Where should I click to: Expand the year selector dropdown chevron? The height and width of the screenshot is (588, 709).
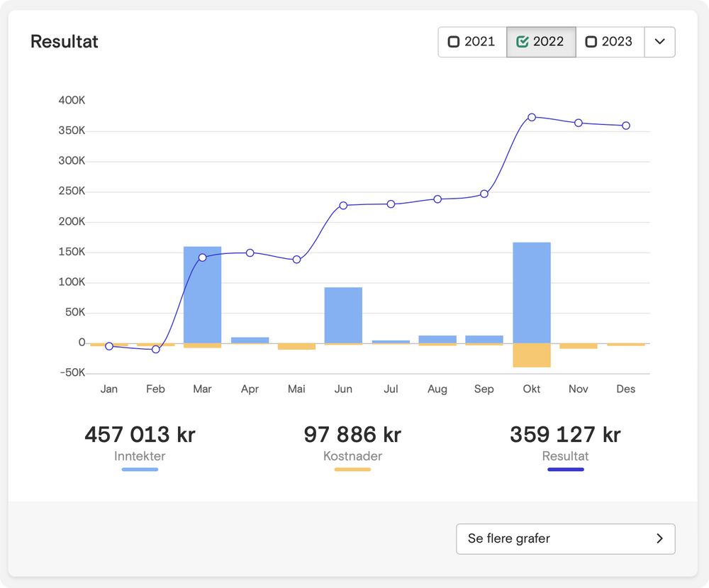pos(659,42)
